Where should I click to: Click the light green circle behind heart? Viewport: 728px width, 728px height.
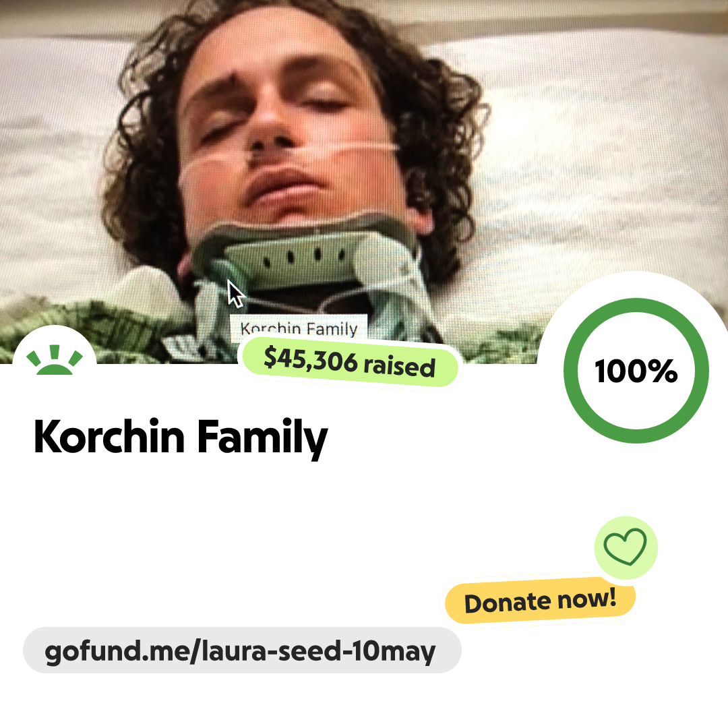click(x=626, y=548)
